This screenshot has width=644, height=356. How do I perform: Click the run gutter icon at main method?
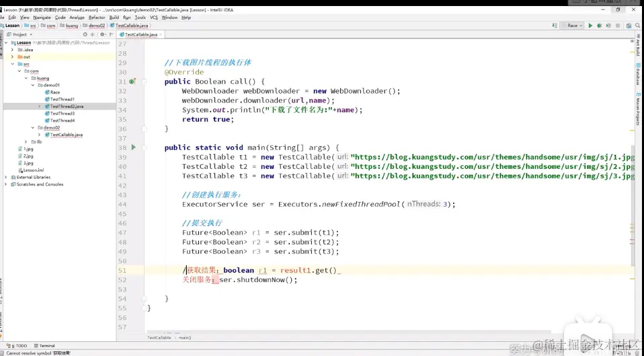(134, 147)
